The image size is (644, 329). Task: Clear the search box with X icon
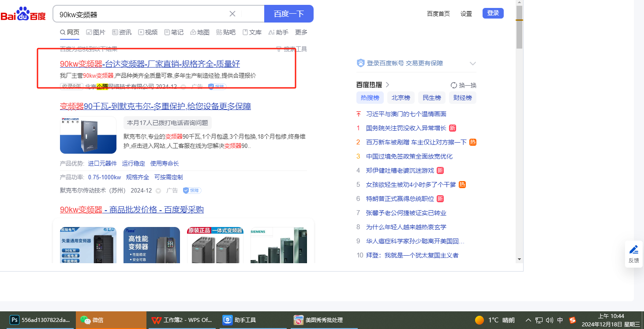click(232, 14)
